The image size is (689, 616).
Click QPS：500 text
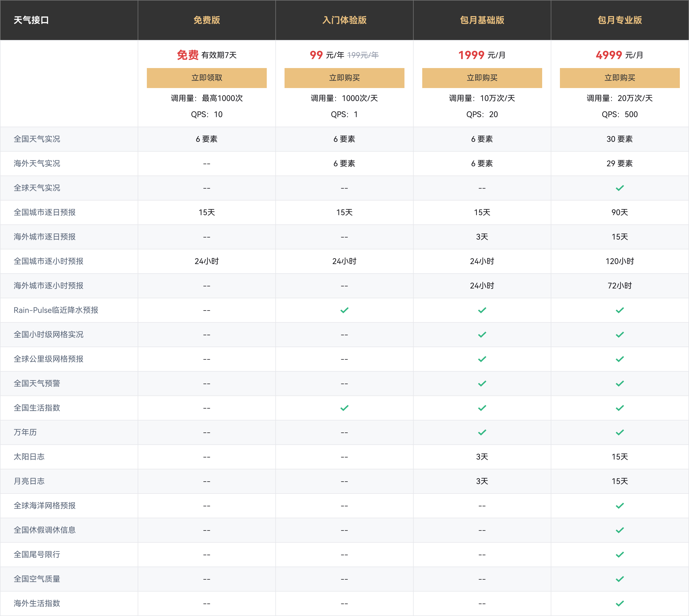(620, 114)
